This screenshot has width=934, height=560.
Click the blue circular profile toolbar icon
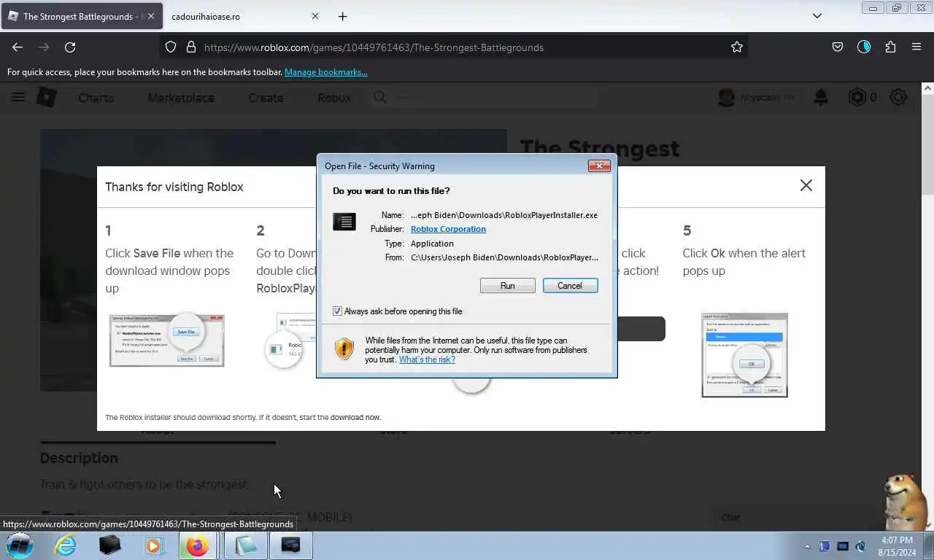(864, 47)
